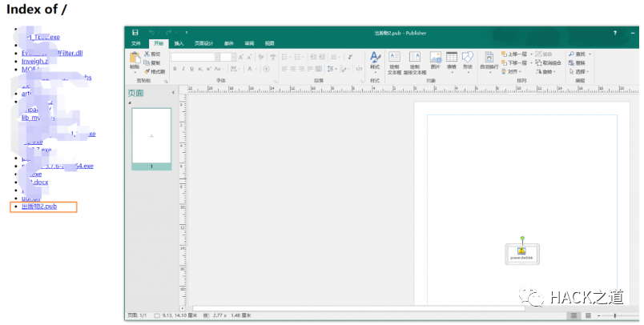The height and width of the screenshot is (325, 644).
Task: Open the Rotate 旋转 dropdown
Action: 546,71
